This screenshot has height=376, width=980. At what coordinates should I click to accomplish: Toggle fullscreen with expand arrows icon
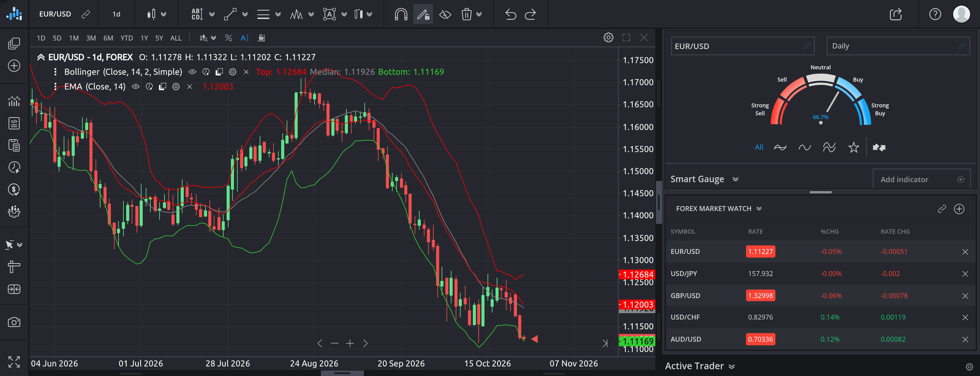[14, 362]
